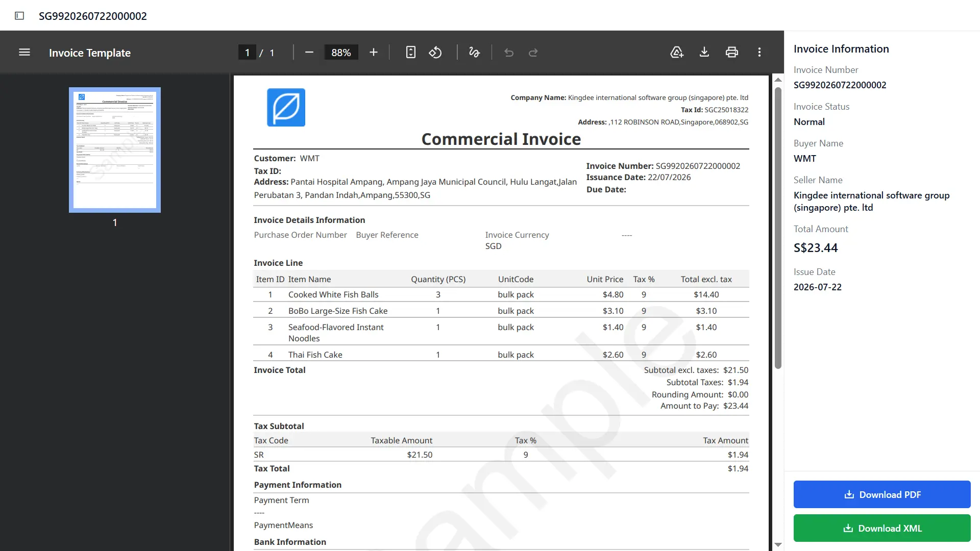Click the Cooked White Fish Balls item
980x551 pixels.
(333, 294)
